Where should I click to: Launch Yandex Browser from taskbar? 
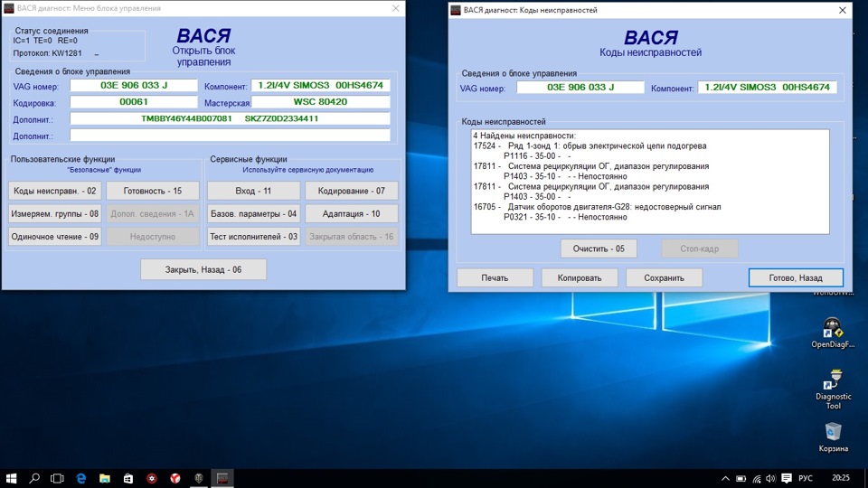[x=175, y=479]
